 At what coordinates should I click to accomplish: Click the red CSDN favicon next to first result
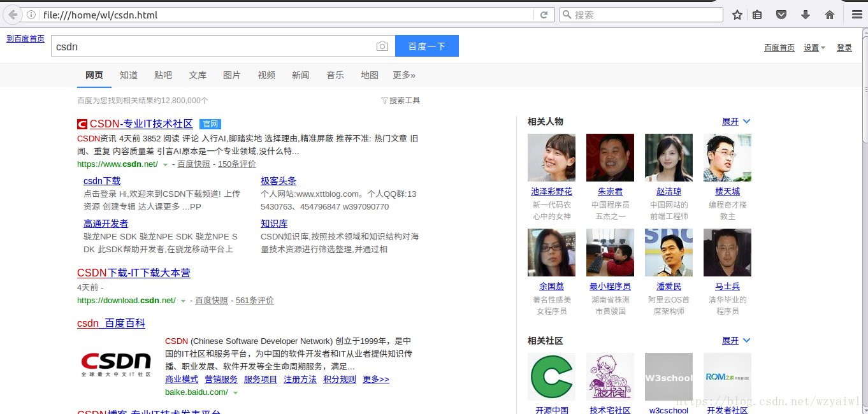point(82,124)
